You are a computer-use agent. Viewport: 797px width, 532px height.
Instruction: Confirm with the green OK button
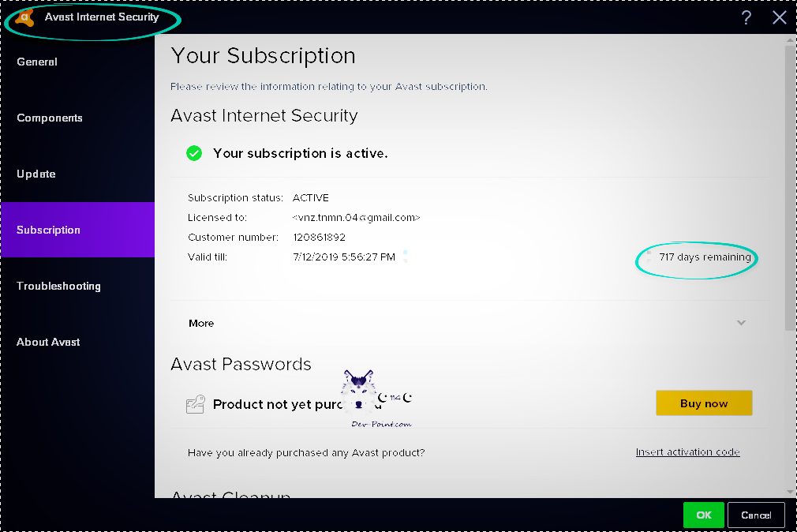point(704,515)
